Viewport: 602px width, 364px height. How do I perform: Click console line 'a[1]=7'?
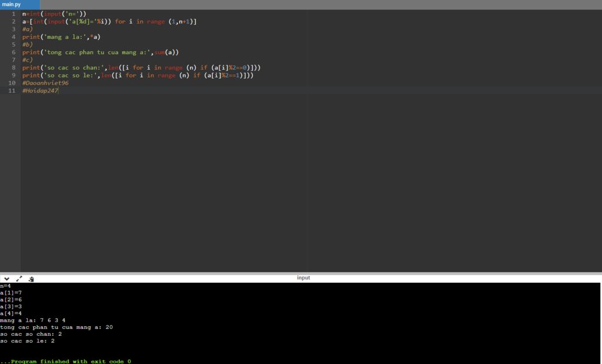[11, 293]
